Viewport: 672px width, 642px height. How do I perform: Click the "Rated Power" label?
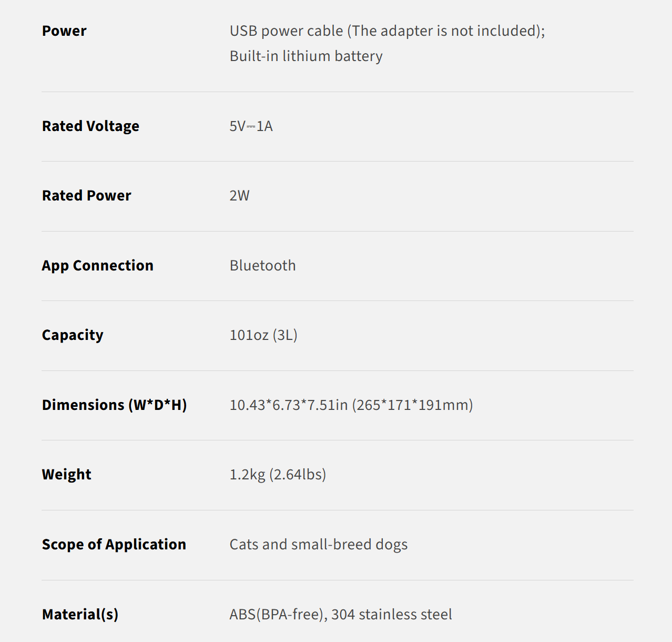tap(87, 196)
